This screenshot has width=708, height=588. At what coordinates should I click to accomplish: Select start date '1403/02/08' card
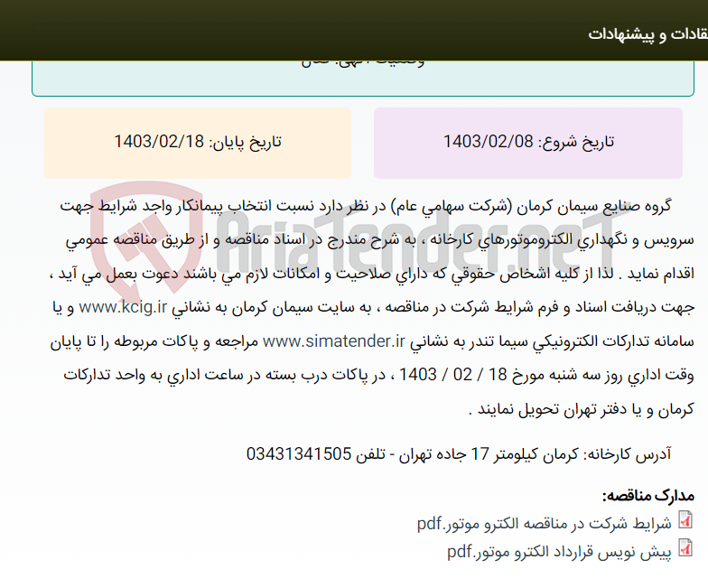point(527,143)
